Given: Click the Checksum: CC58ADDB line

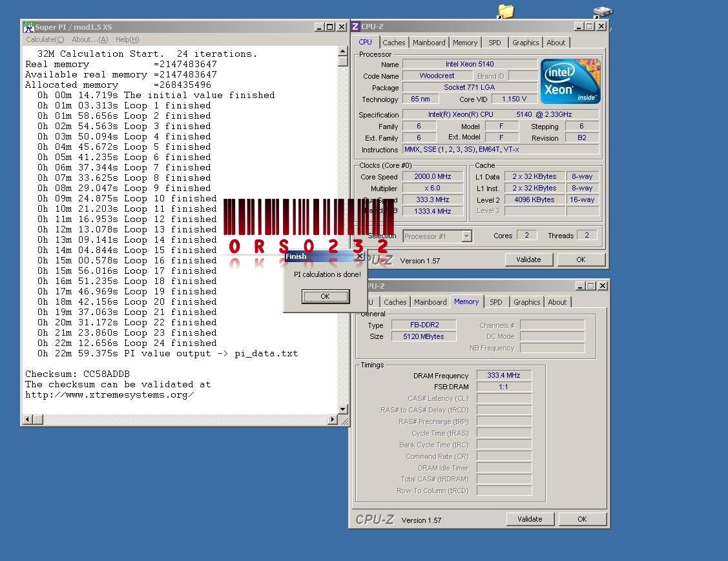Looking at the screenshot, I should pyautogui.click(x=78, y=374).
